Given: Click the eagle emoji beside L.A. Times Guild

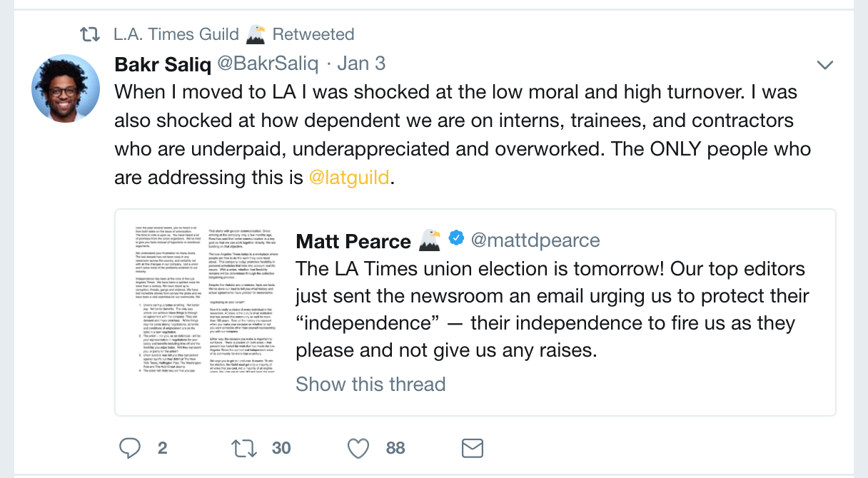Looking at the screenshot, I should [x=255, y=34].
